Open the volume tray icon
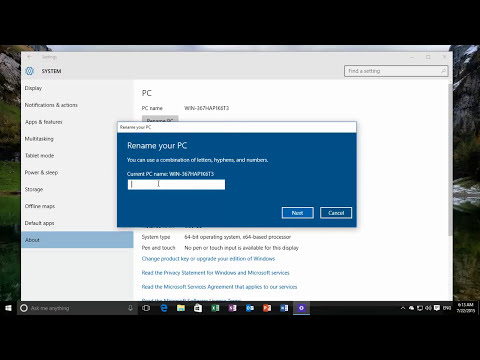The height and width of the screenshot is (360, 480). [x=428, y=308]
